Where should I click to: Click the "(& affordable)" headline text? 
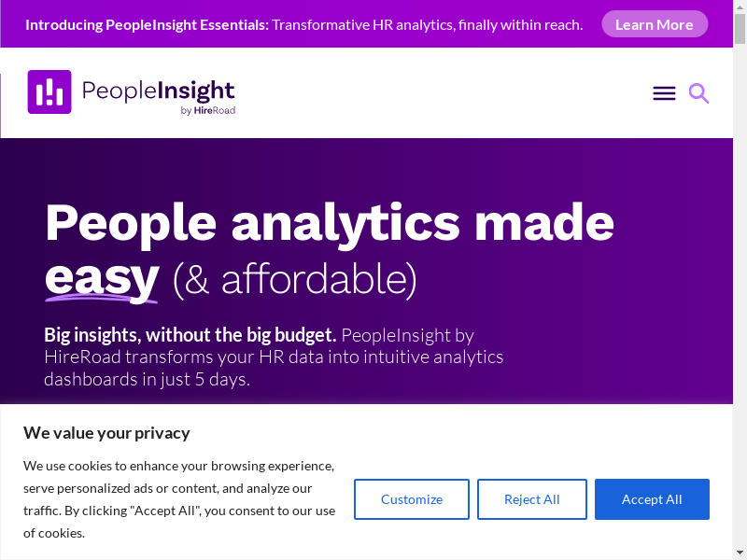point(293,278)
